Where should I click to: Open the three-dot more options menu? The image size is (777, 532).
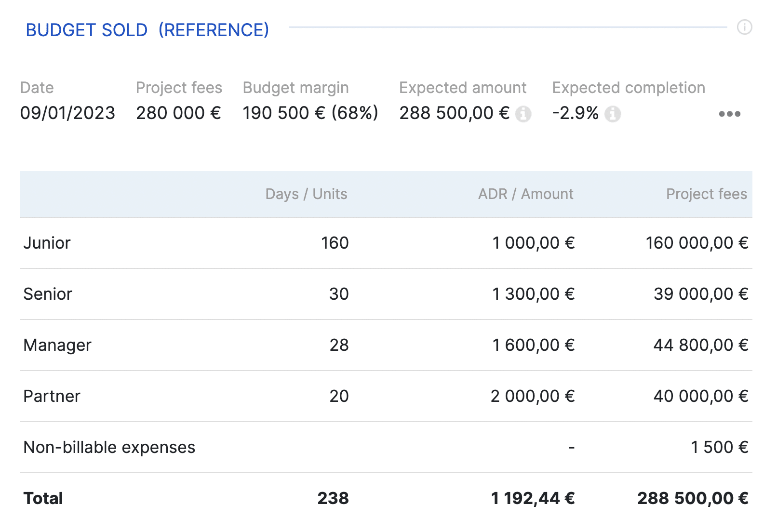pyautogui.click(x=729, y=114)
